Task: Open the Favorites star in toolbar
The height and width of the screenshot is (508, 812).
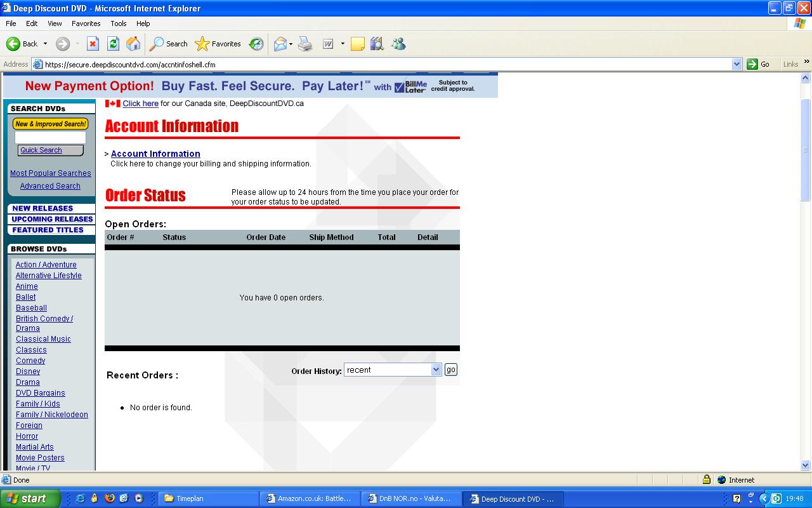Action: tap(218, 44)
